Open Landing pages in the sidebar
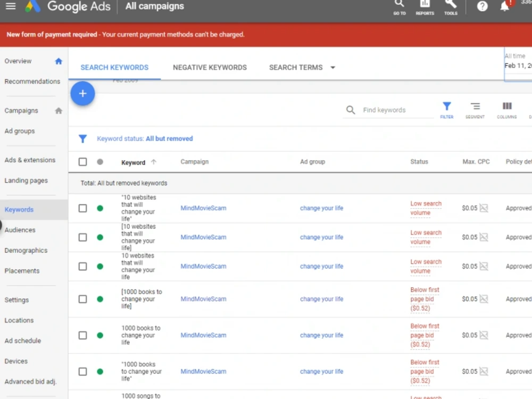Screen dimensions: 532x399 tap(26, 180)
